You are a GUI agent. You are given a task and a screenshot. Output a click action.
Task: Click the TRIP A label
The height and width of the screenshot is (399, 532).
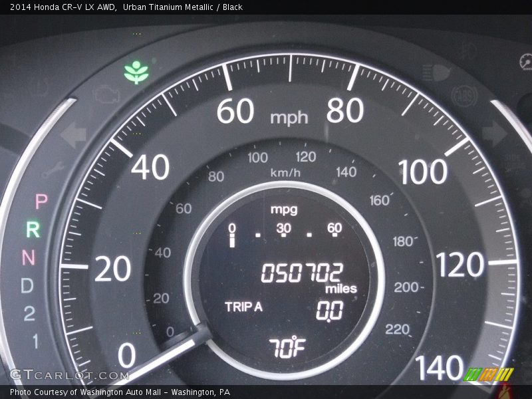(243, 307)
